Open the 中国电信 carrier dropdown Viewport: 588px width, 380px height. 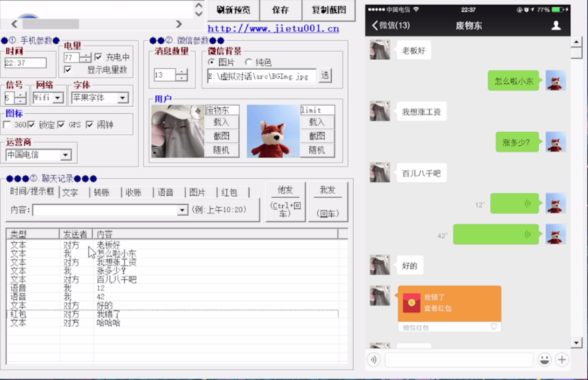pyautogui.click(x=66, y=155)
